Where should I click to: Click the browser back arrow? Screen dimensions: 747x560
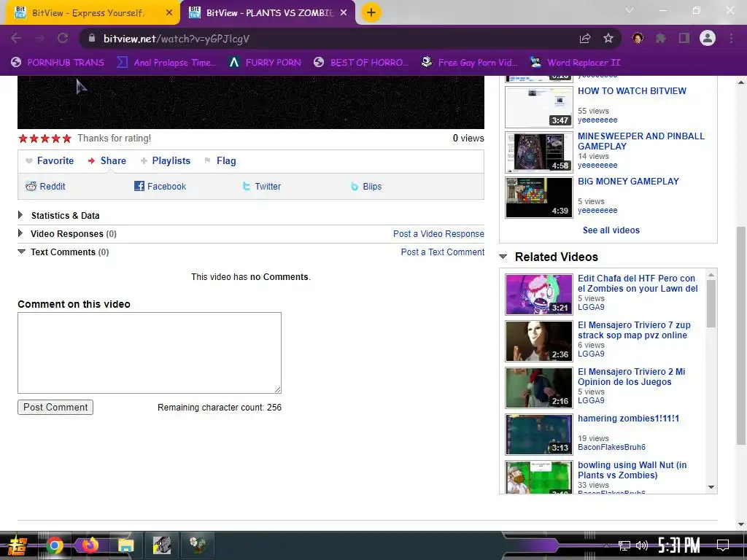pyautogui.click(x=16, y=39)
